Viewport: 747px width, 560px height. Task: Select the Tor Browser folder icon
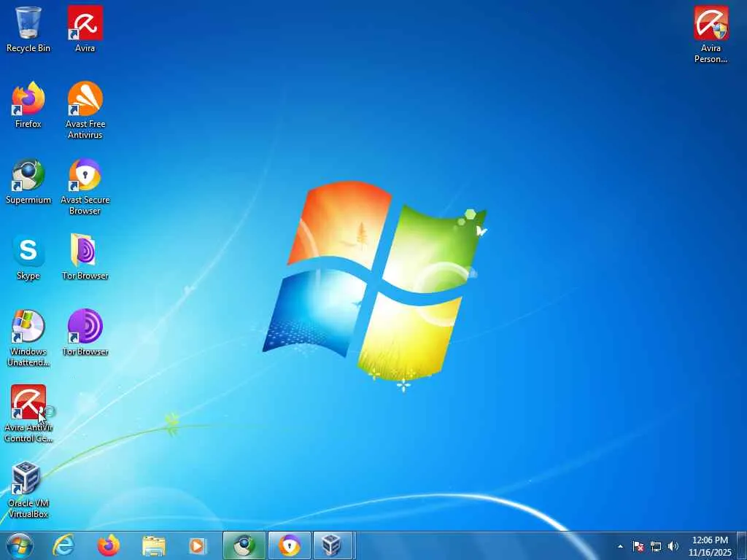tap(85, 257)
